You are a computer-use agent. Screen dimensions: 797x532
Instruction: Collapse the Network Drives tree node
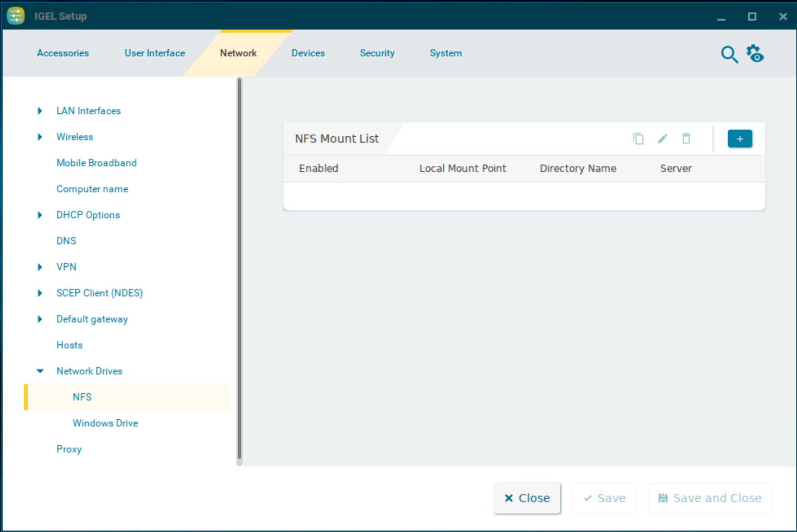click(x=40, y=371)
